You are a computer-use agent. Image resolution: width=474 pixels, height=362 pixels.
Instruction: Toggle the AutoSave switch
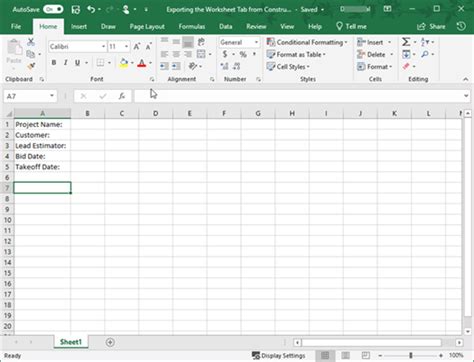[53, 9]
